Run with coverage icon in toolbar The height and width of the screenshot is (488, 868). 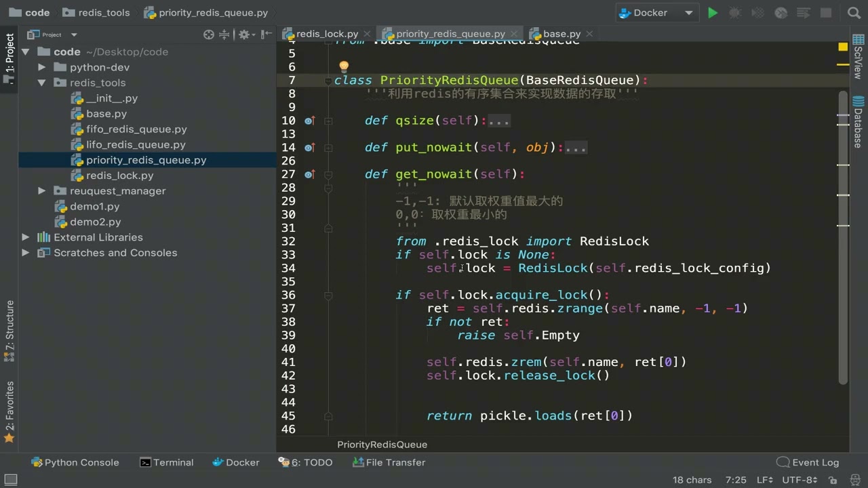758,13
